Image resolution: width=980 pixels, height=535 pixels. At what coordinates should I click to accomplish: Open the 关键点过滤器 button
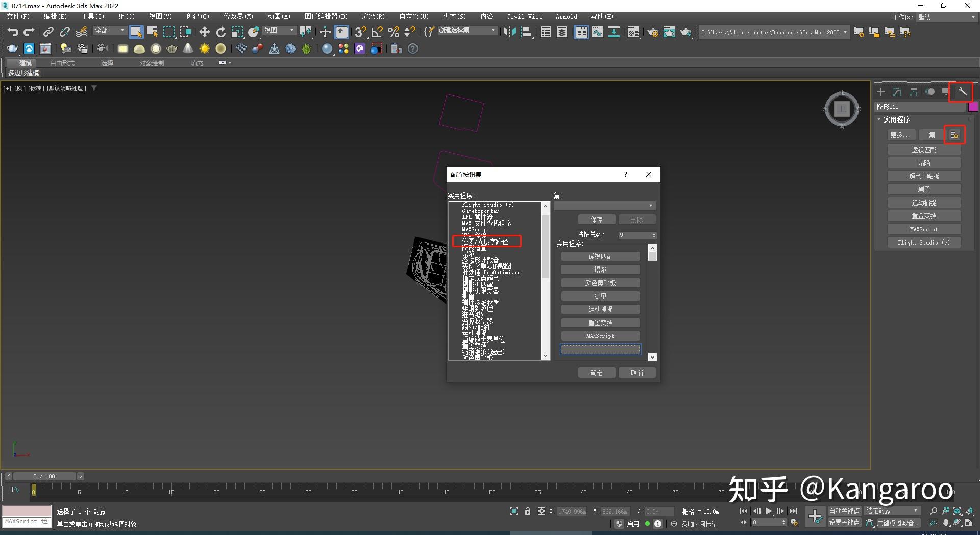(896, 523)
